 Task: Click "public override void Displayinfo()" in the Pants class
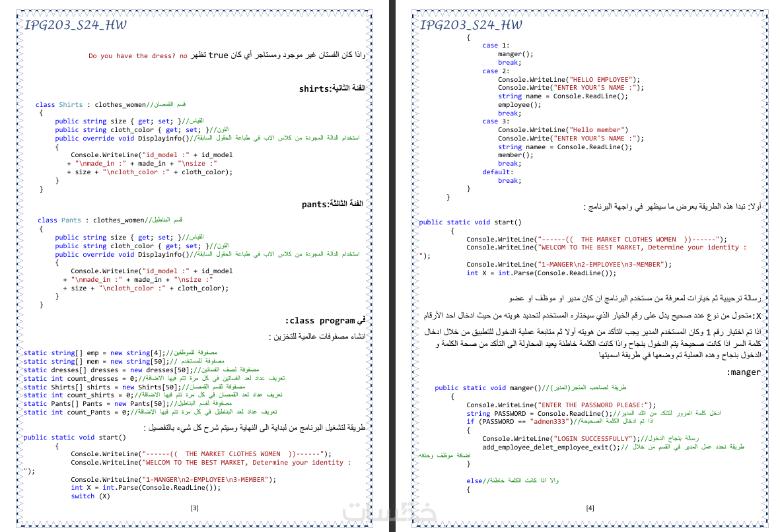[x=122, y=254]
